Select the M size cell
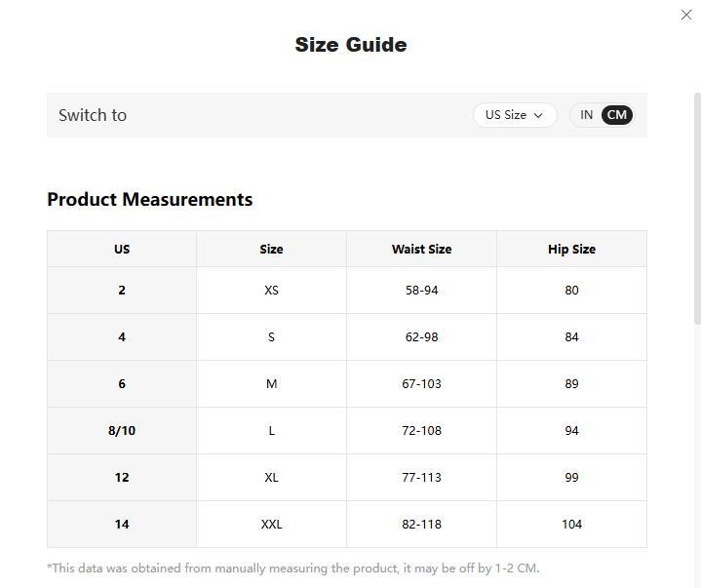Screen dimensions: 701x588 click(x=271, y=384)
